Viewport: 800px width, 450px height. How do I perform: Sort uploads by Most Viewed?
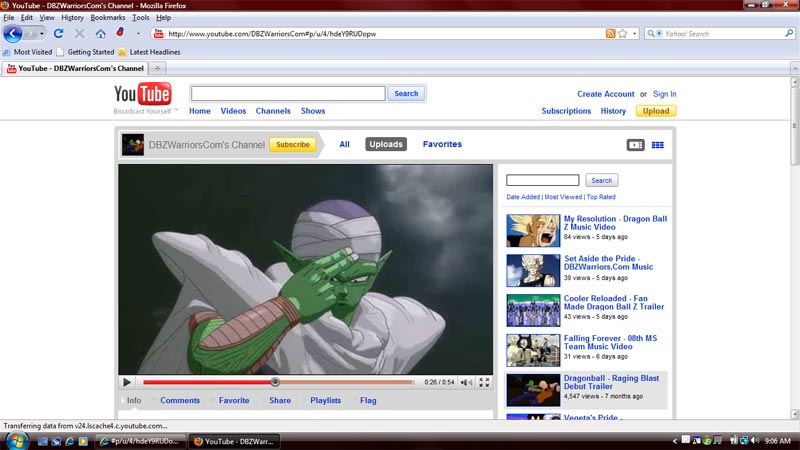[563, 197]
